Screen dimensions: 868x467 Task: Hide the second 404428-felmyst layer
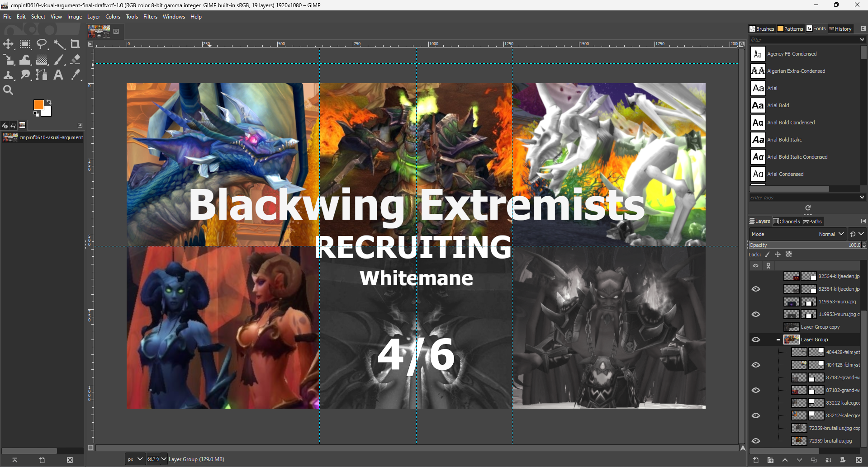756,365
